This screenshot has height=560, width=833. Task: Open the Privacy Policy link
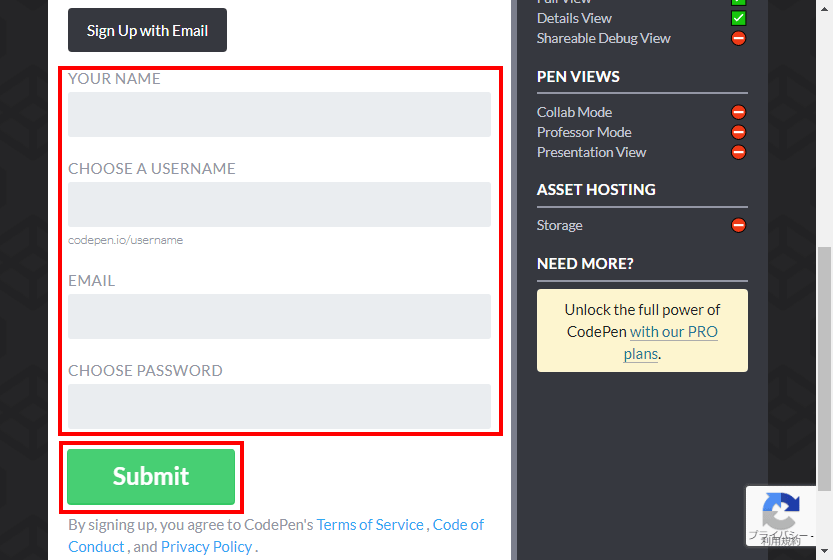click(206, 547)
